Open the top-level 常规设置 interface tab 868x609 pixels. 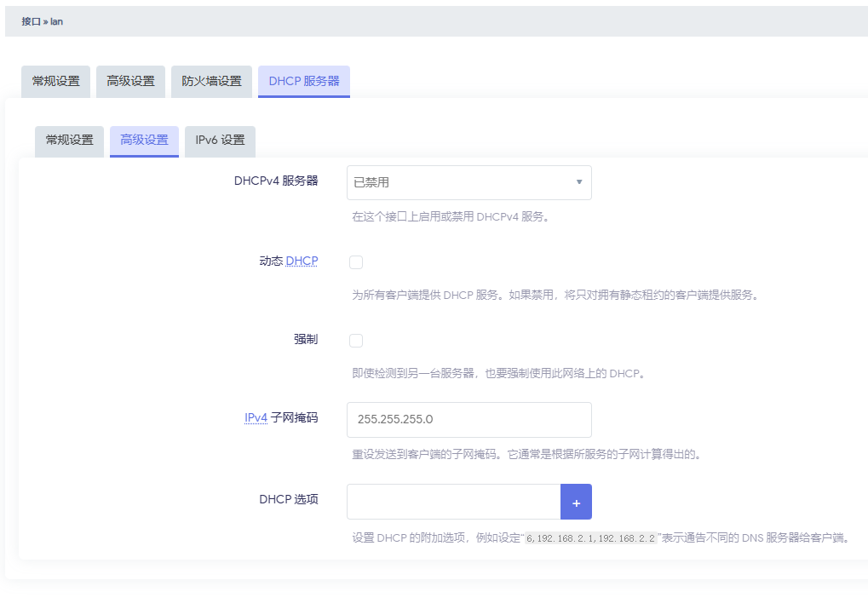(55, 82)
